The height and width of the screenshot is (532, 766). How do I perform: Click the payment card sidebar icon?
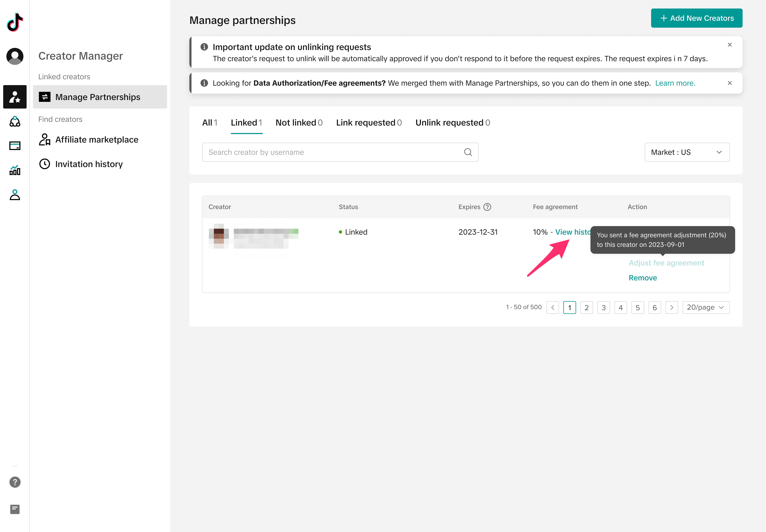click(x=15, y=146)
